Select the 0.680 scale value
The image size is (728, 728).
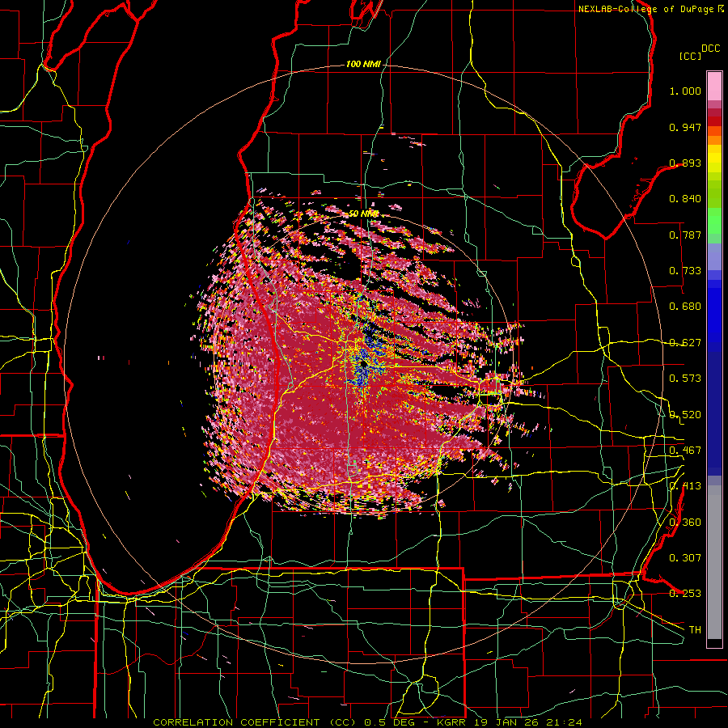(x=685, y=307)
